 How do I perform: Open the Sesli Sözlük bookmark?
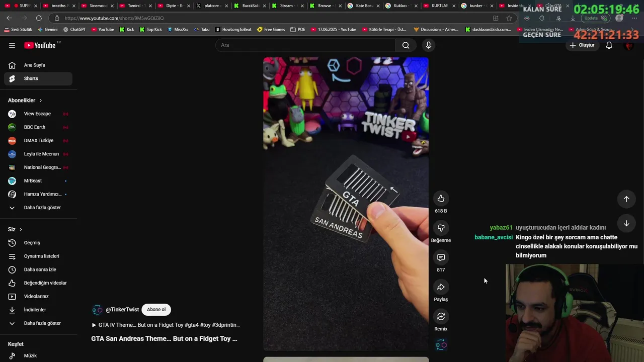tap(18, 30)
